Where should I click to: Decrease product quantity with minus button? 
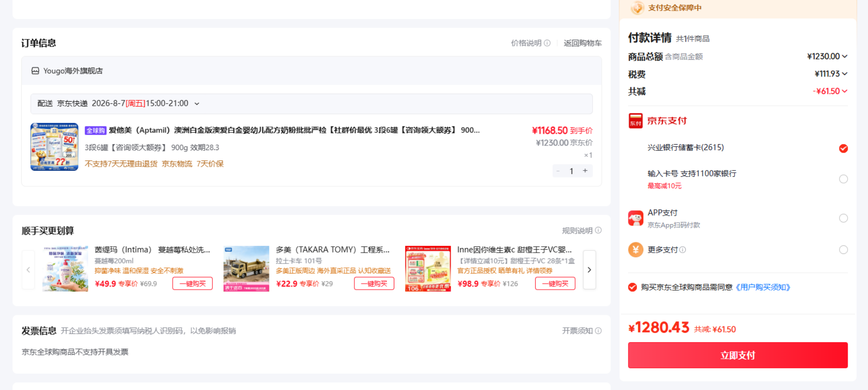point(558,171)
